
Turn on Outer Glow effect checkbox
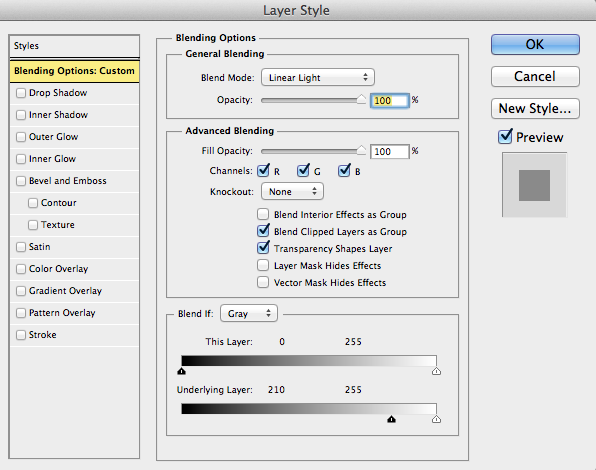pos(21,137)
